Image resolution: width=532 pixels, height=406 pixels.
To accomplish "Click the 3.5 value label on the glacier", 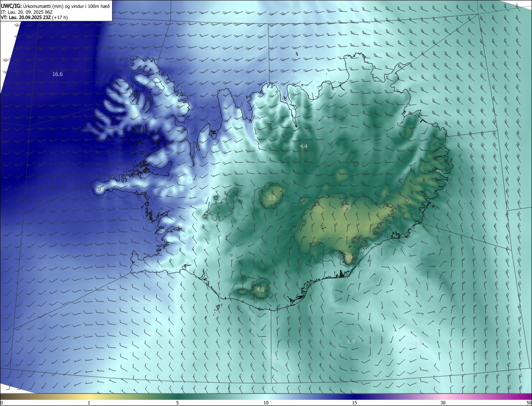I will (x=272, y=198).
